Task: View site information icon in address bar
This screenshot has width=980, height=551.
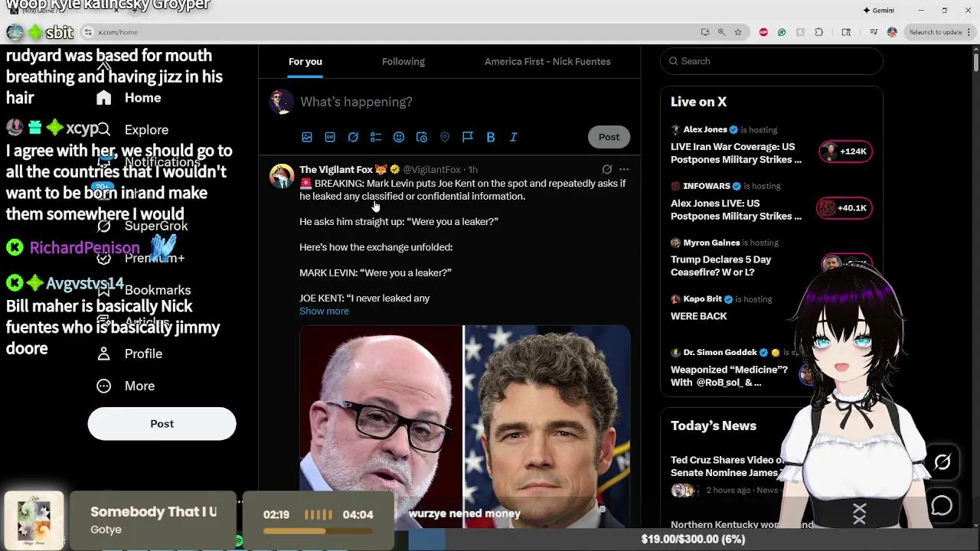Action: pos(89,32)
